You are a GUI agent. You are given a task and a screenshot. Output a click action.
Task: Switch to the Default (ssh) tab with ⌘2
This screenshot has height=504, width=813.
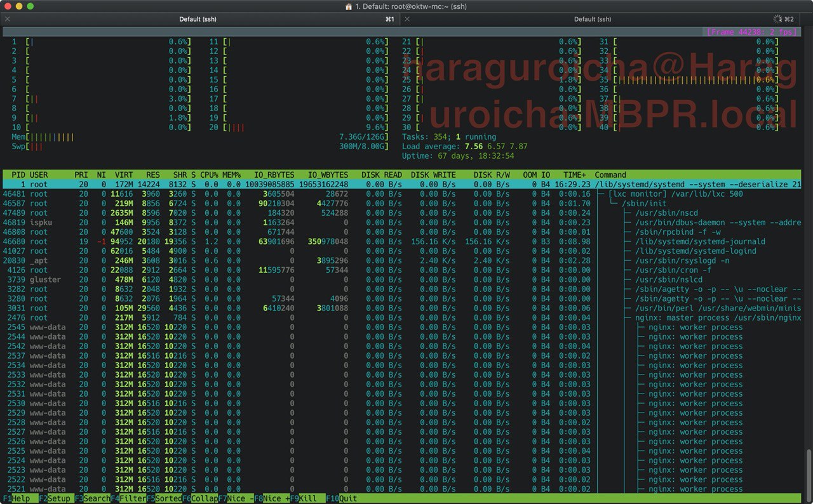593,20
